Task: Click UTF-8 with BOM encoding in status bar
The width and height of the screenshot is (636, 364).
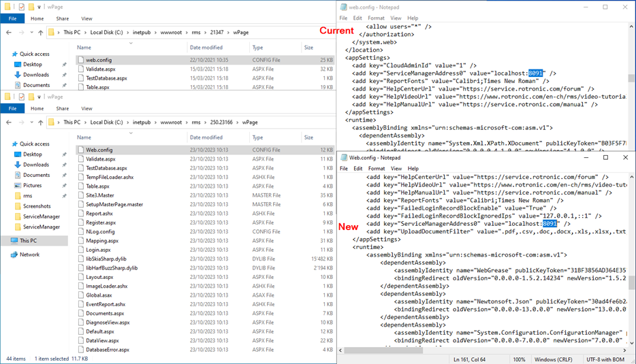Action: point(605,359)
